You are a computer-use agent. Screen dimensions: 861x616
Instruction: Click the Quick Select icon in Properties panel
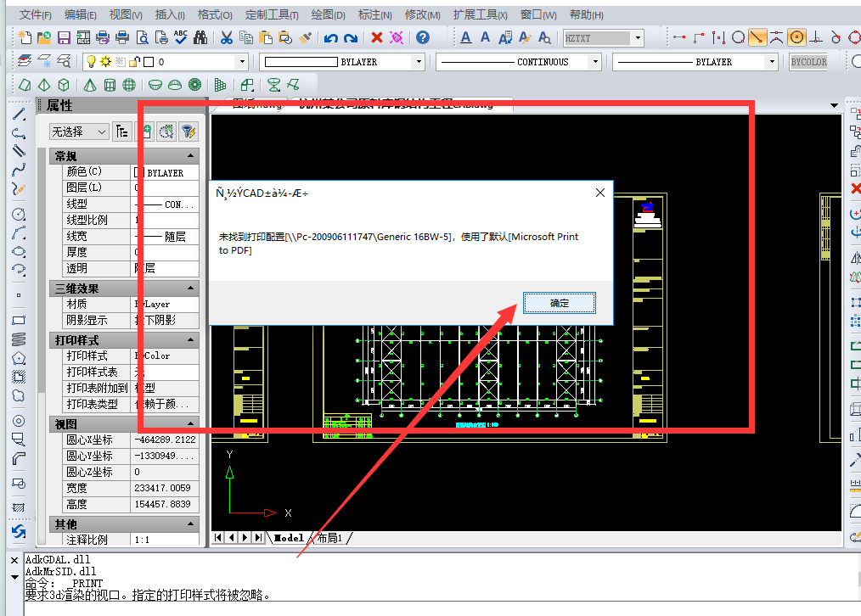click(166, 132)
